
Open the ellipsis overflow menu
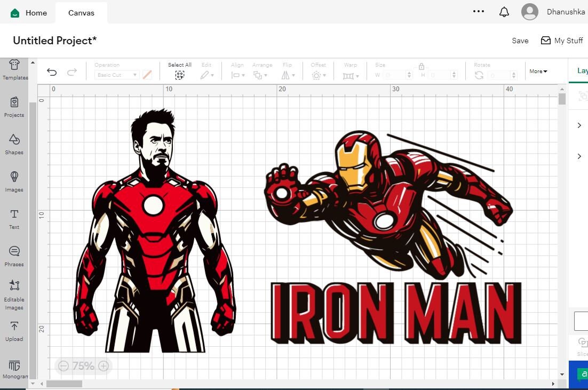[478, 11]
